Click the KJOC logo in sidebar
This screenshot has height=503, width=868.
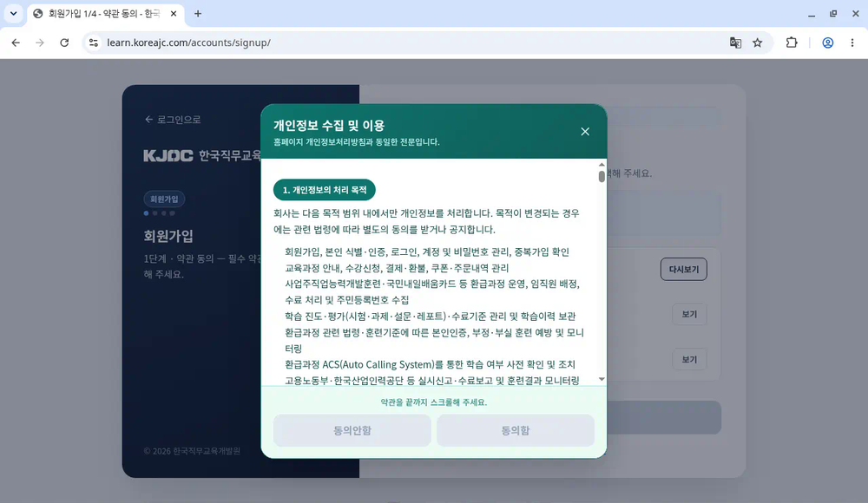click(168, 156)
